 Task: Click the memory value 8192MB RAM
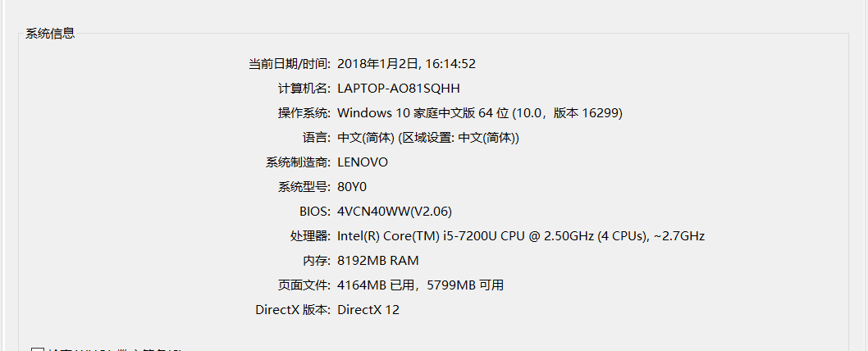[377, 261]
